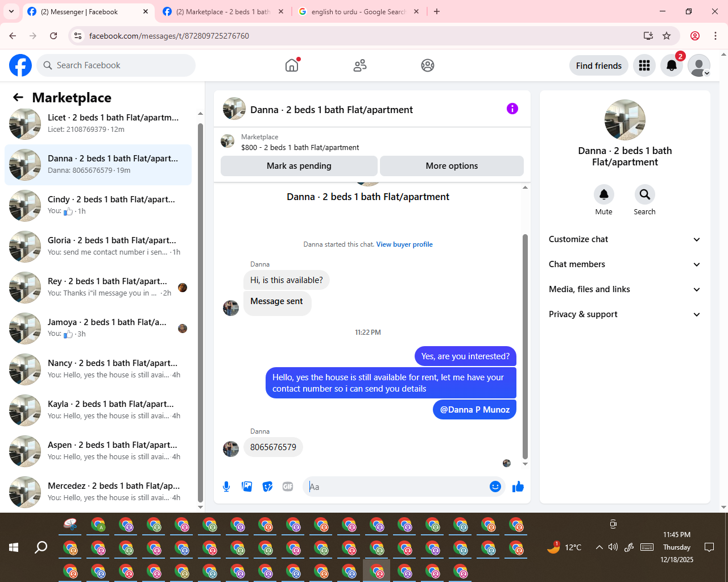View site information icon in address bar

click(78, 36)
